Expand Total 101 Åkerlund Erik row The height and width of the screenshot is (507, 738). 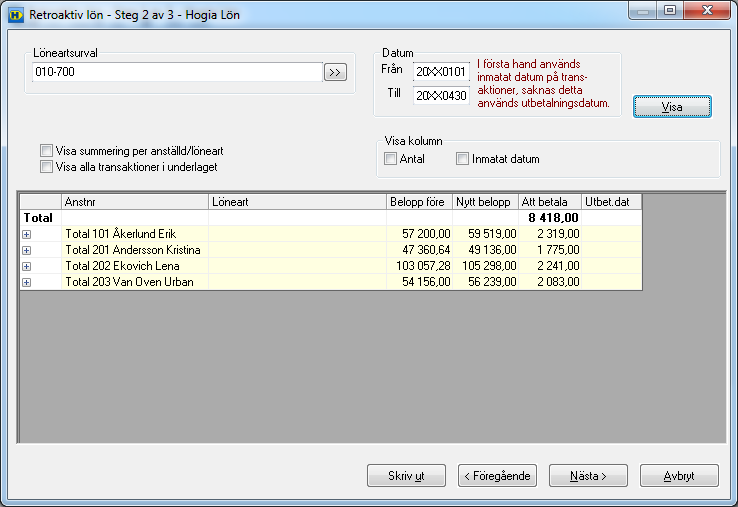26,234
